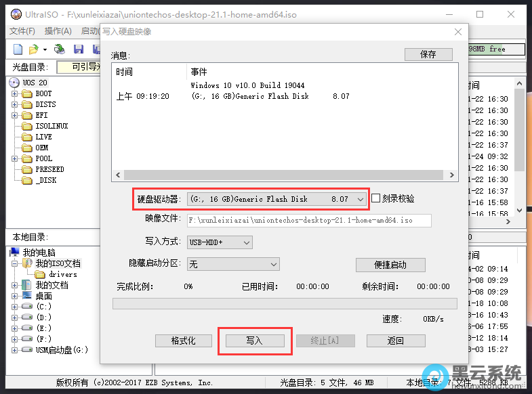The width and height of the screenshot is (532, 394).
Task: Click the Open CD/DVD disc toolbar icon
Action: [x=60, y=49]
